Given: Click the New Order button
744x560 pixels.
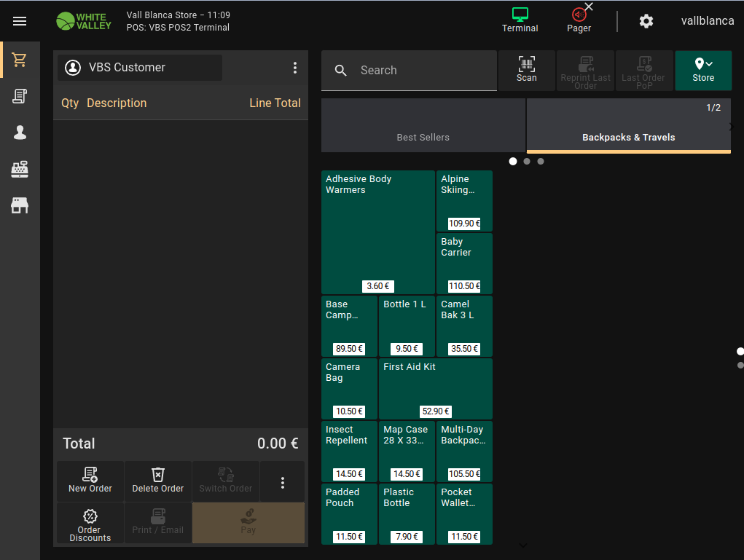Looking at the screenshot, I should tap(90, 481).
